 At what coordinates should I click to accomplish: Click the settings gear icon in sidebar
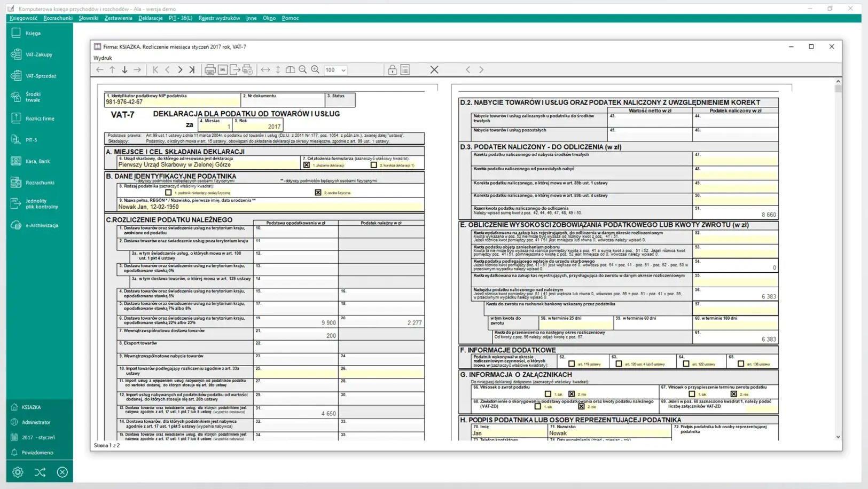pyautogui.click(x=18, y=472)
